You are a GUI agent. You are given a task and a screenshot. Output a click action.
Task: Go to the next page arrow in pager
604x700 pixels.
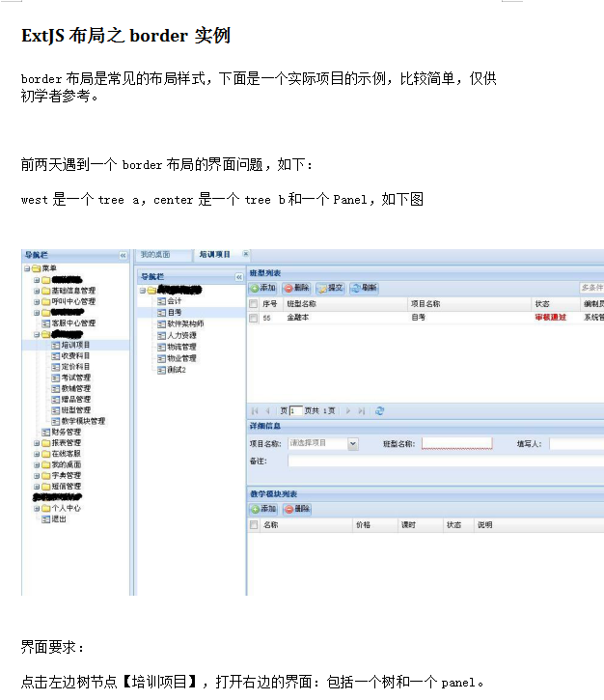tap(347, 410)
